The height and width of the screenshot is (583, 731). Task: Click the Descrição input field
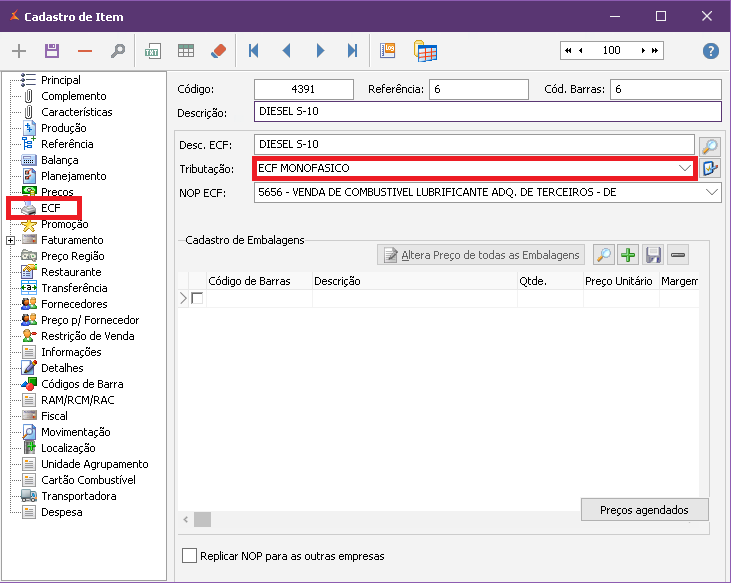(488, 112)
